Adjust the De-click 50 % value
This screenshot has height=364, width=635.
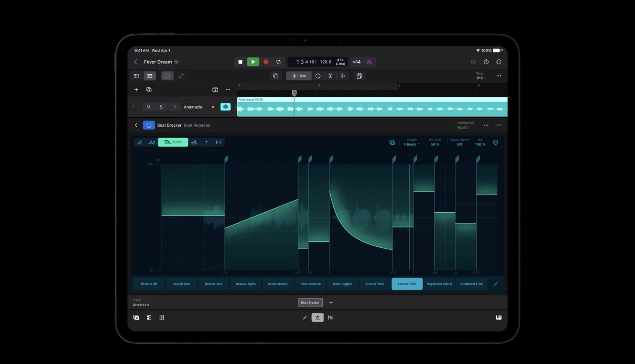pyautogui.click(x=435, y=144)
